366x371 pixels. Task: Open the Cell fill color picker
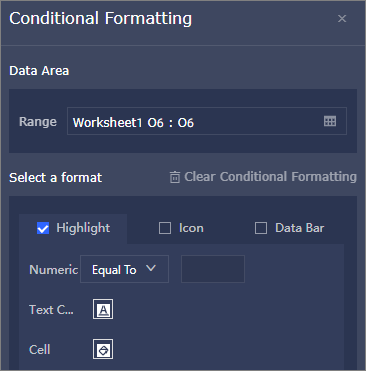pyautogui.click(x=103, y=349)
